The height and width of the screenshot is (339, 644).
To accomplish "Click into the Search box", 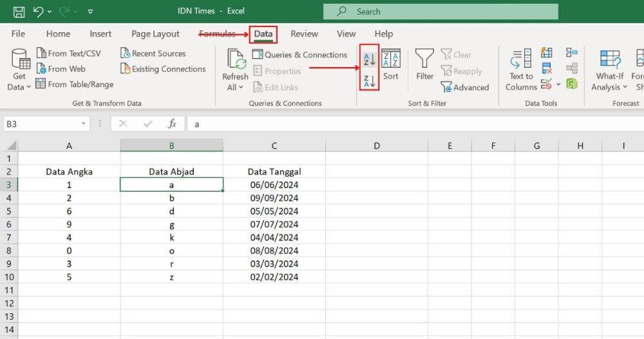I will (440, 12).
